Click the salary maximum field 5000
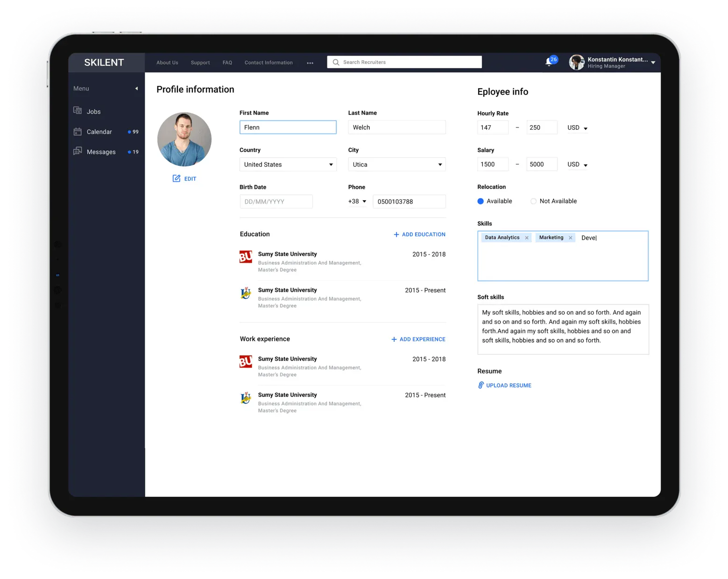Viewport: 728px width, 579px height. pyautogui.click(x=542, y=164)
